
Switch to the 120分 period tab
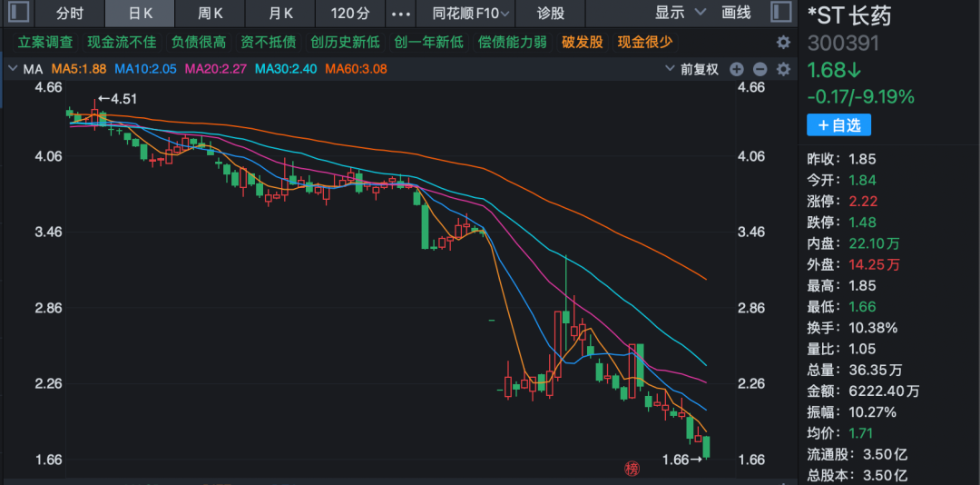click(x=350, y=14)
